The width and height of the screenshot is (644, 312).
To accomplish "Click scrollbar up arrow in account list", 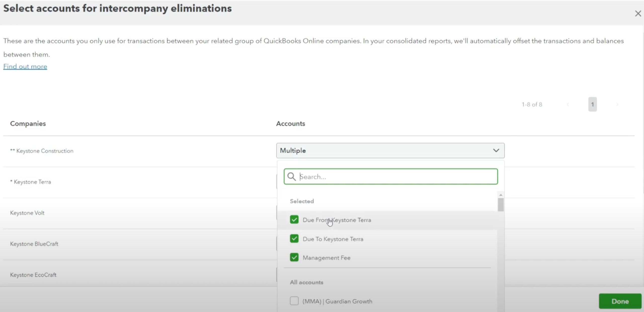I will 501,195.
